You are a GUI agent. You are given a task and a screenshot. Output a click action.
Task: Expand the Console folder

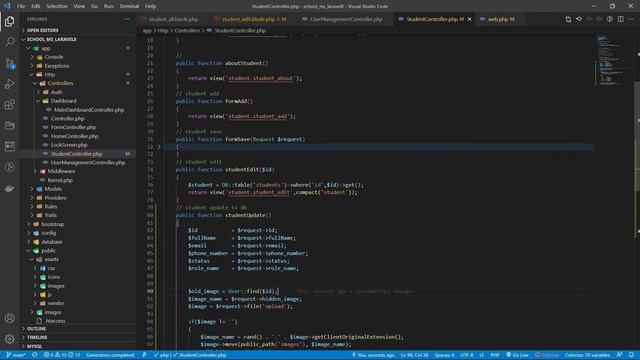53,57
